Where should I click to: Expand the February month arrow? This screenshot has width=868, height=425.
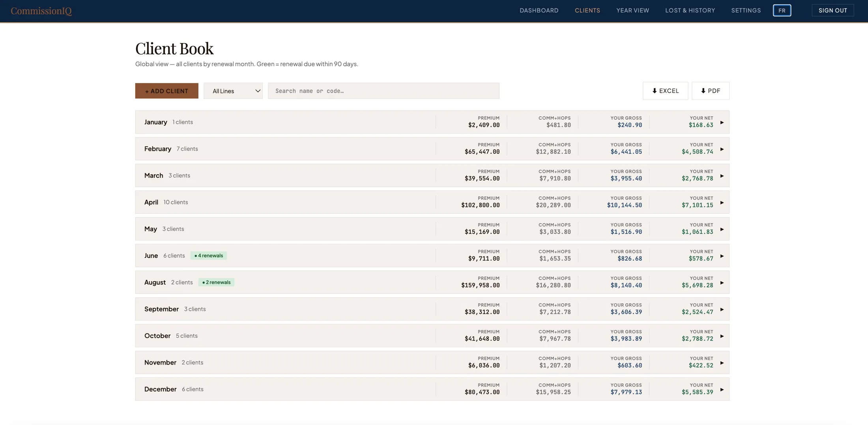722,149
